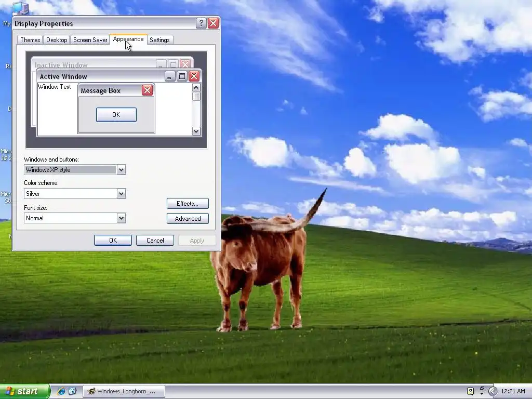Viewport: 532px width, 399px height.
Task: Click the language bar restore icon
Action: (x=482, y=389)
